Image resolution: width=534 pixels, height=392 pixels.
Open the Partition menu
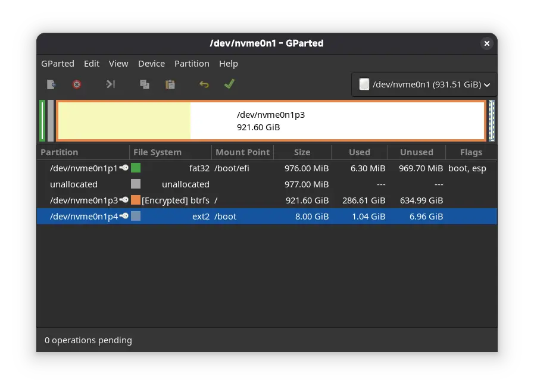(x=192, y=64)
